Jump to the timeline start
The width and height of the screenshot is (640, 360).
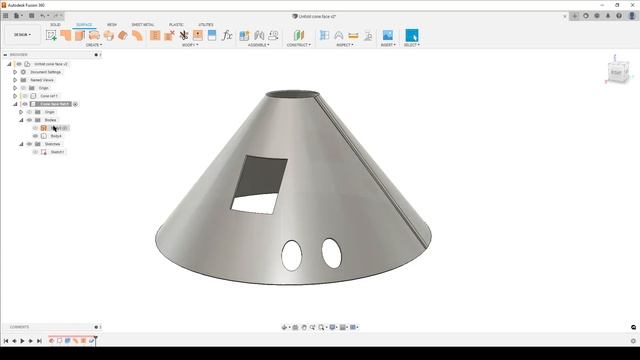(x=6, y=341)
